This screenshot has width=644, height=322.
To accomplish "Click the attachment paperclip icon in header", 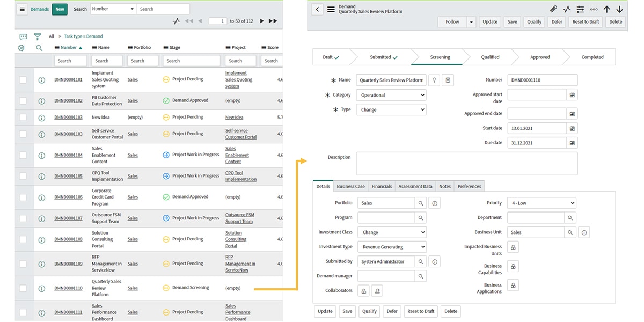I will 553,9.
